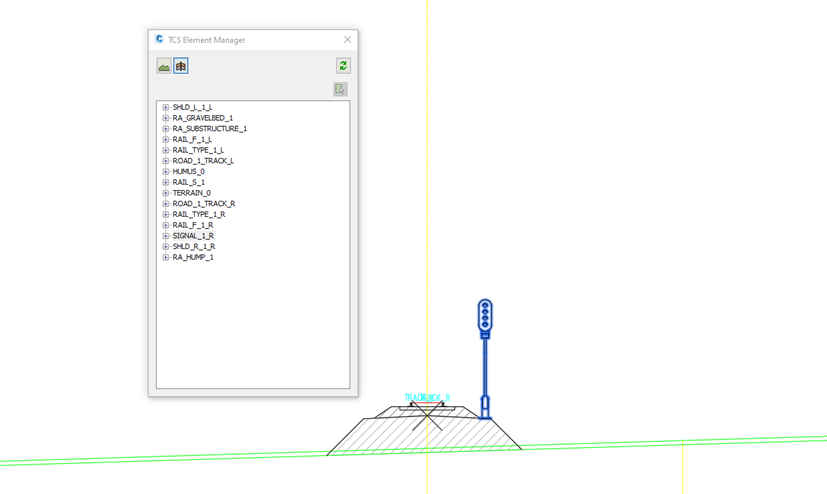Viewport: 827px width, 494px height.
Task: Expand the TERRAIN_0 tree node
Action: [166, 193]
